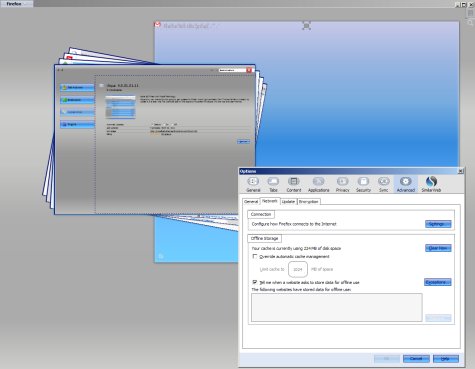Click the Limit cache size input field
475x369 pixels.
[298, 269]
